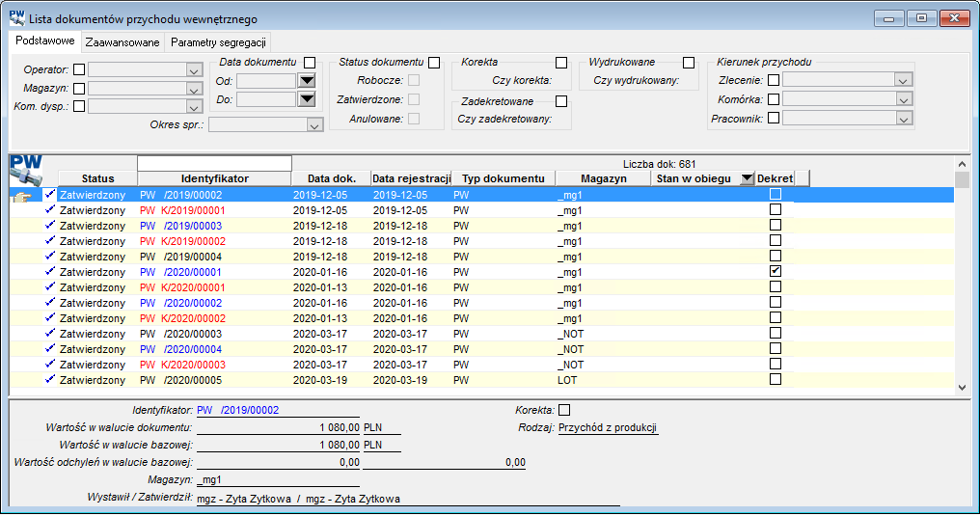This screenshot has height=516, width=980.
Task: Click the Data dok. column header
Action: tap(331, 178)
